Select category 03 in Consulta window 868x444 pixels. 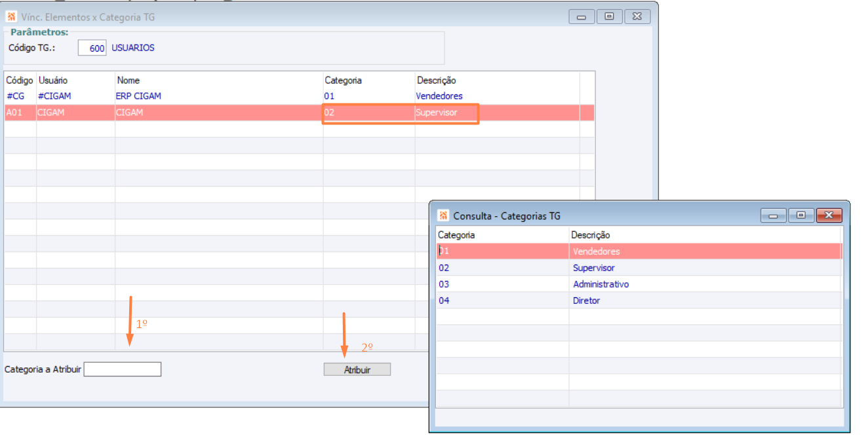[x=444, y=284]
